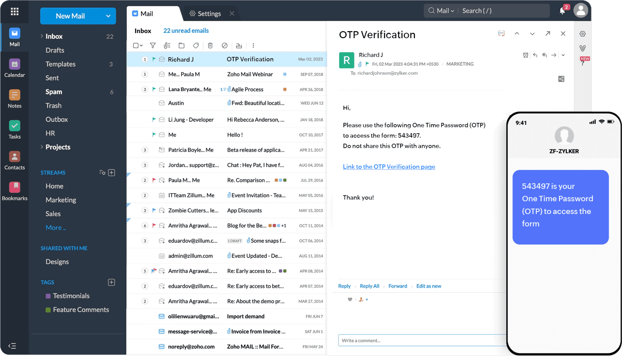
Task: Click the 22 unread emails link
Action: (186, 31)
